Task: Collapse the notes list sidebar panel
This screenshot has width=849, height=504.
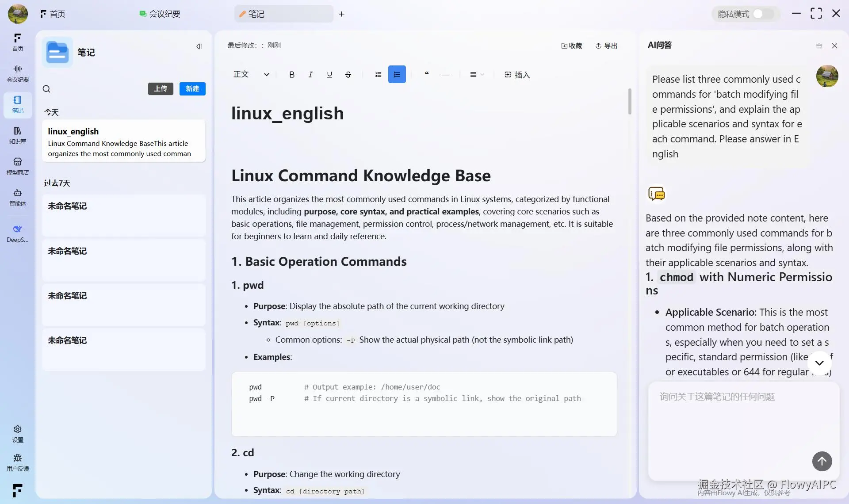Action: point(199,46)
